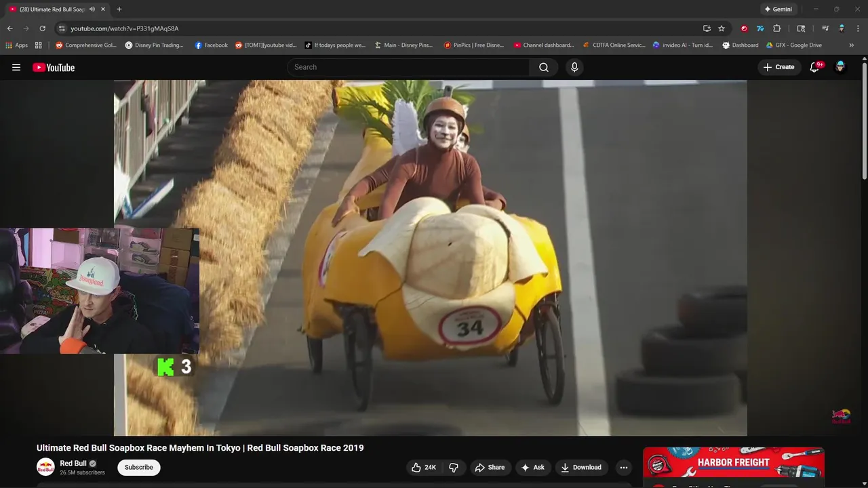Open the Red Bull channel avatar
The width and height of the screenshot is (868, 488).
[45, 467]
